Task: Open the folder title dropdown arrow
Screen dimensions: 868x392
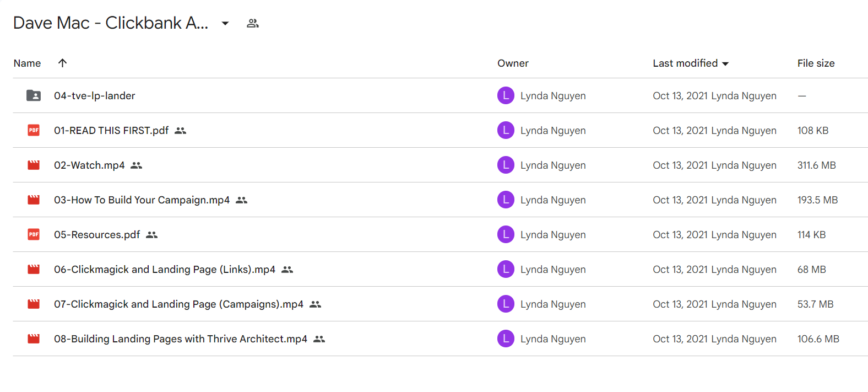Action: [x=225, y=23]
